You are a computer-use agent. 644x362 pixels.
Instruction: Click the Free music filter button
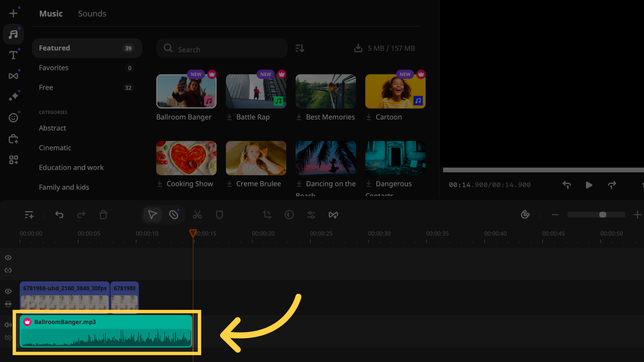46,87
